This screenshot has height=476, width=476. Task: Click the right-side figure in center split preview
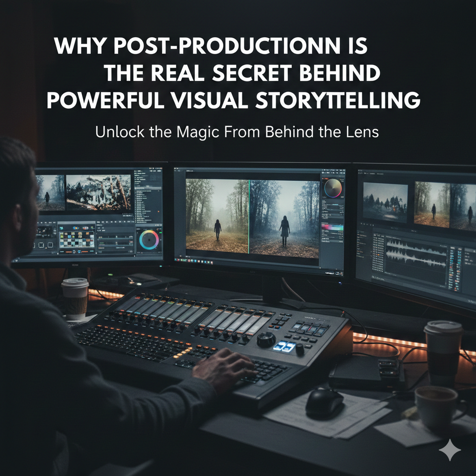284,229
